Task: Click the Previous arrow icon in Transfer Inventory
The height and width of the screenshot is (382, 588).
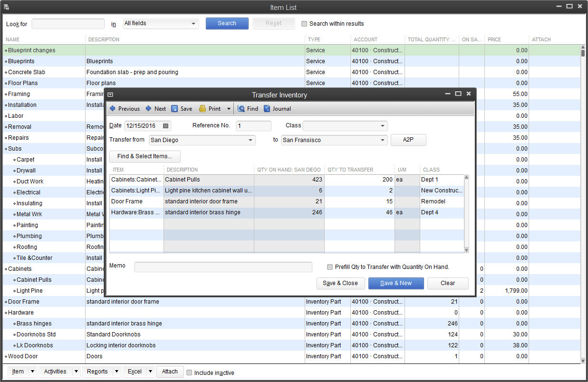Action: click(113, 108)
